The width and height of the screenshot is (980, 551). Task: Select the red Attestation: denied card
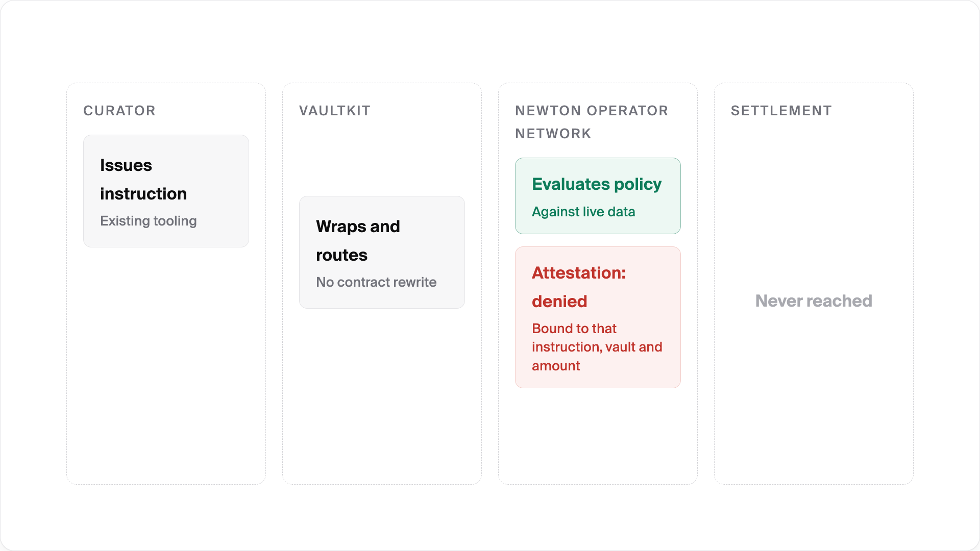pos(598,317)
